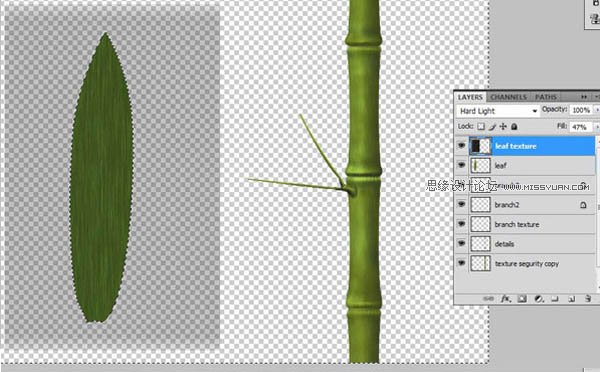Select the Layers tab
Screen dimensions: 600x372
point(470,97)
